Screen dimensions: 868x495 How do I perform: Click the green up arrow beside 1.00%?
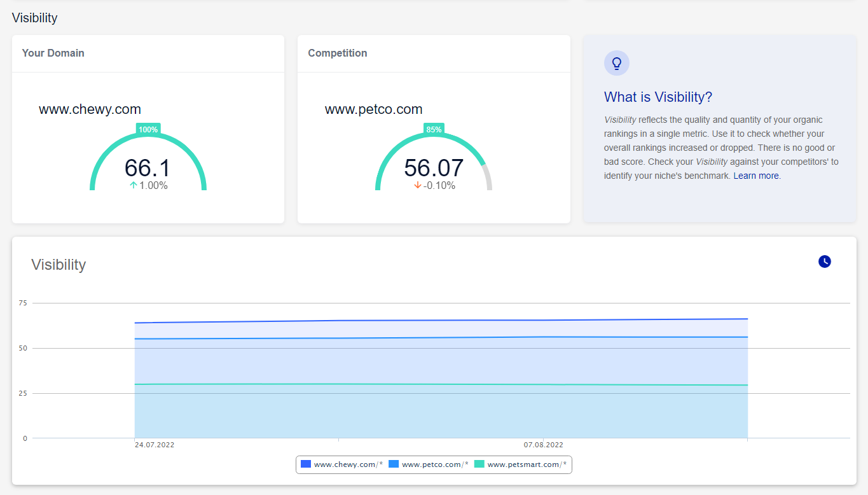point(134,185)
